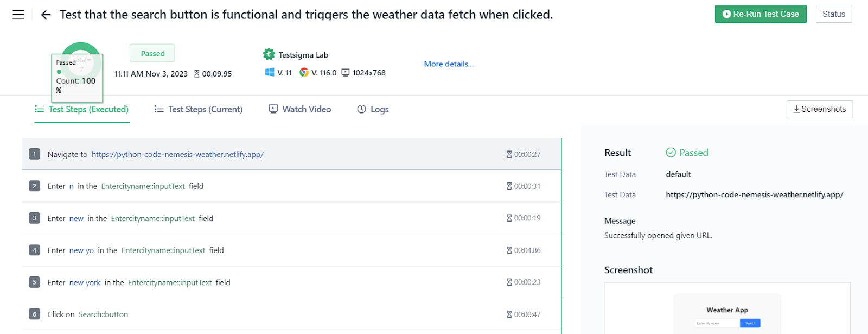Screen dimensions: 868x334
Task: Open the netlify URL in step 1
Action: click(177, 154)
